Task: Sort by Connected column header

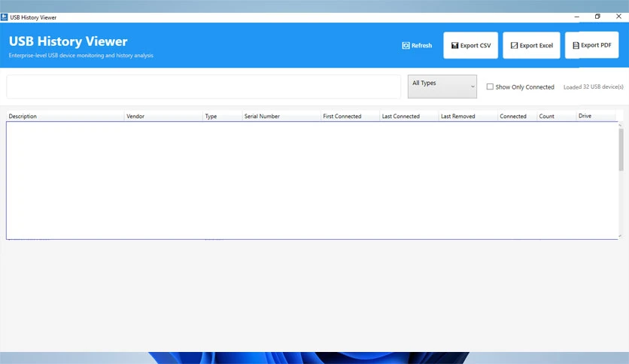Action: pyautogui.click(x=517, y=117)
